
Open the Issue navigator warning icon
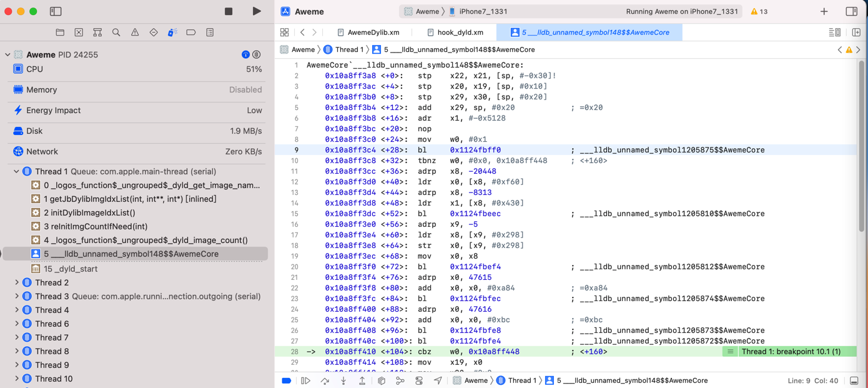(x=135, y=32)
